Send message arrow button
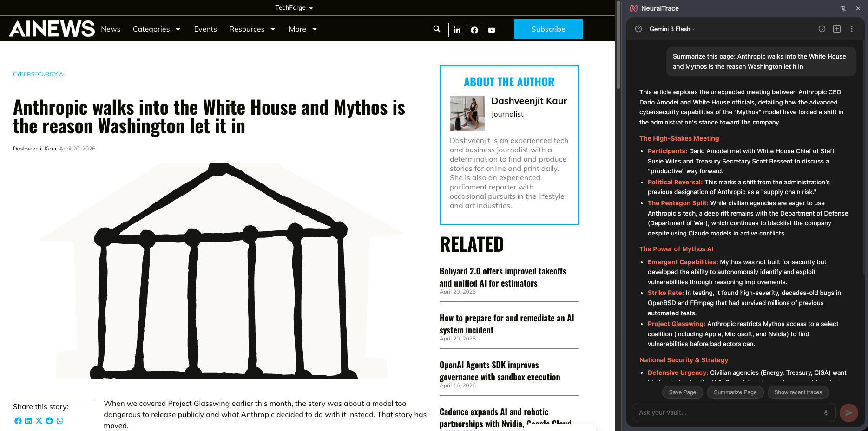 click(x=849, y=412)
